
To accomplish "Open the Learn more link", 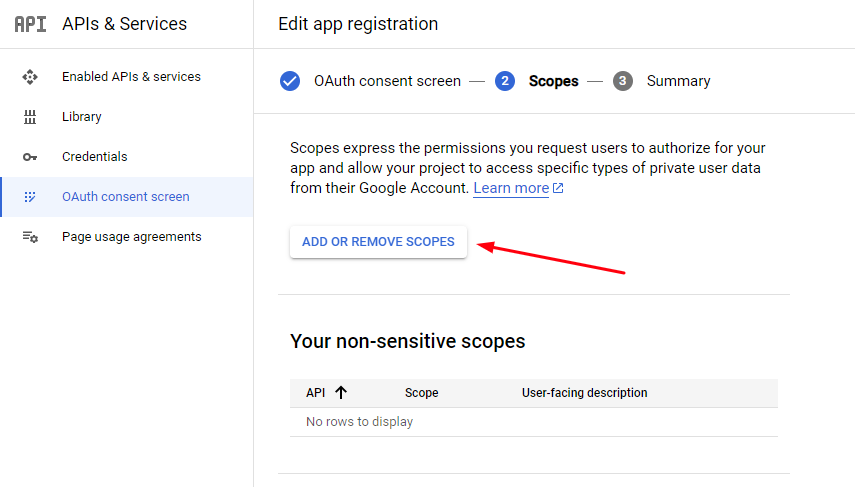I will pos(511,188).
